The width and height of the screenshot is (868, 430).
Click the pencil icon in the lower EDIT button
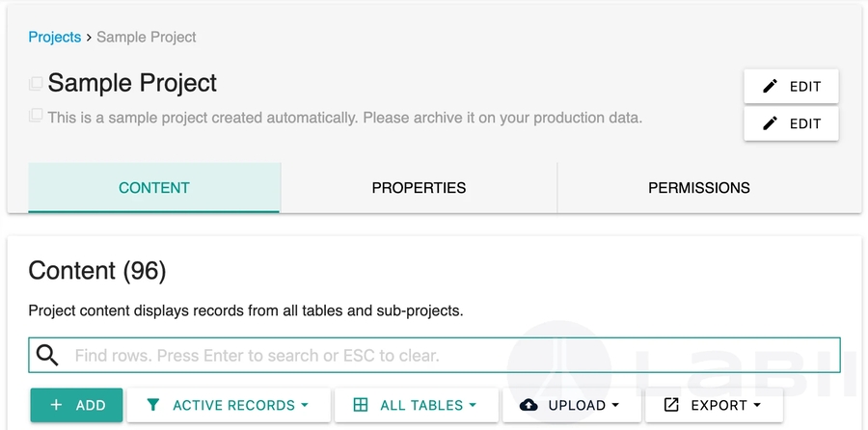point(770,123)
